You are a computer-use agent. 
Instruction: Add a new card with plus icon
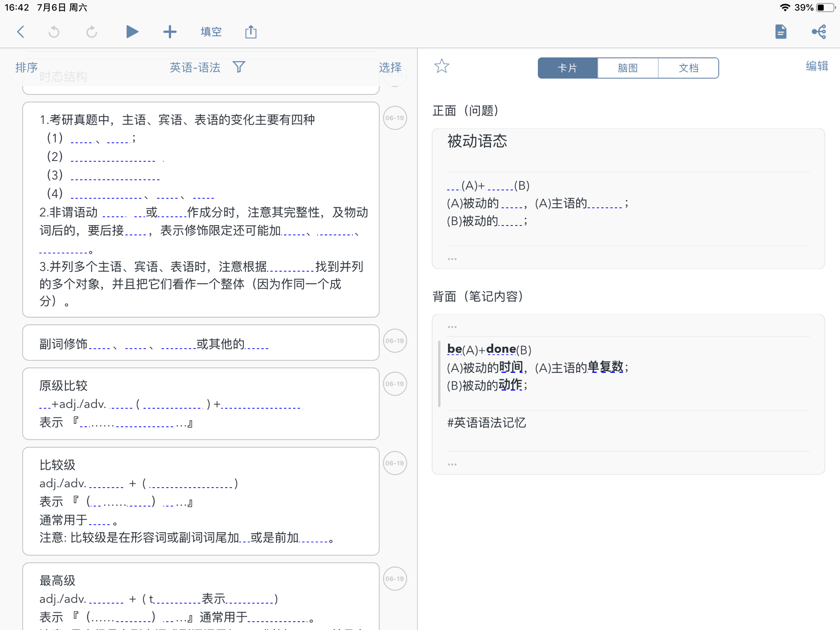(170, 31)
